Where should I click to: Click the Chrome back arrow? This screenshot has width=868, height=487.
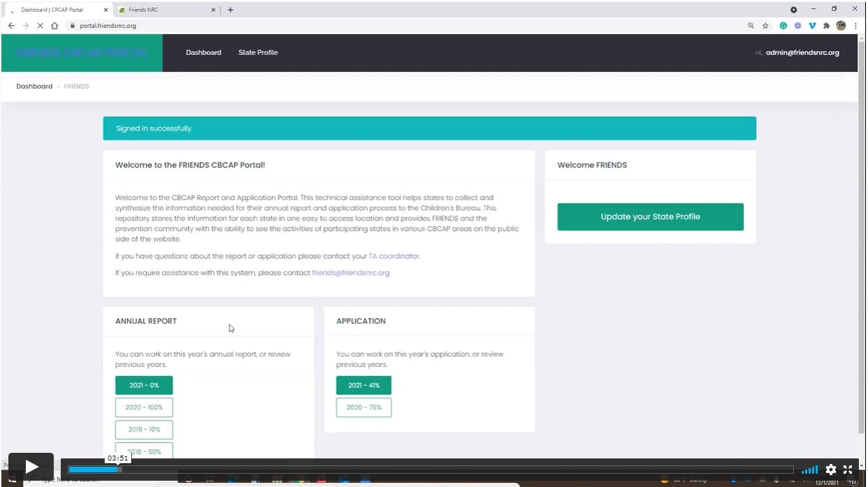[x=11, y=25]
